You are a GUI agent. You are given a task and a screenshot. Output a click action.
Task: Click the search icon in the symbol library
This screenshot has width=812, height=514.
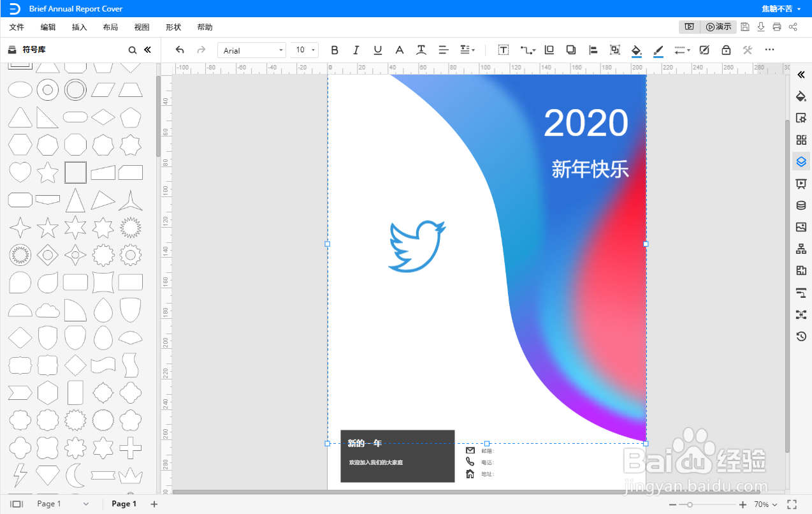(132, 49)
